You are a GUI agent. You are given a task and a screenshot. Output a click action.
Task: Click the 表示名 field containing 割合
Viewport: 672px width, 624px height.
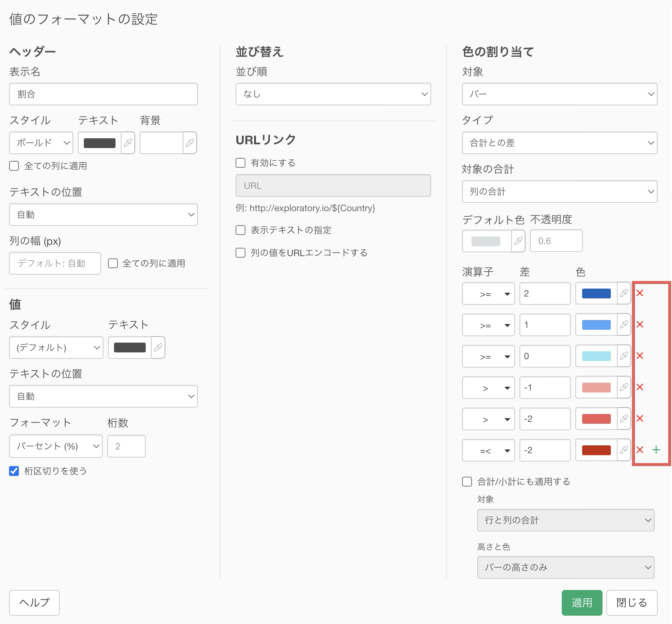coord(103,94)
